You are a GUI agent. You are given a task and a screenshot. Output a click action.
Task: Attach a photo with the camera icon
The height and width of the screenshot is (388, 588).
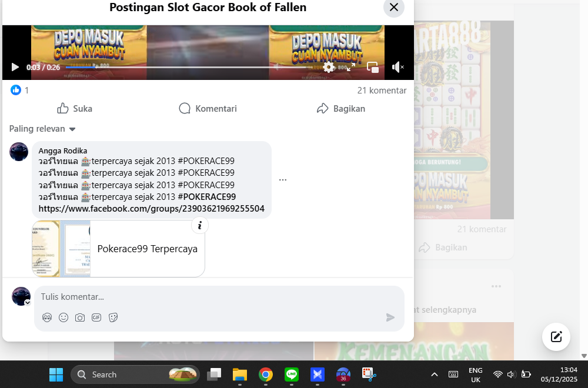pos(80,317)
